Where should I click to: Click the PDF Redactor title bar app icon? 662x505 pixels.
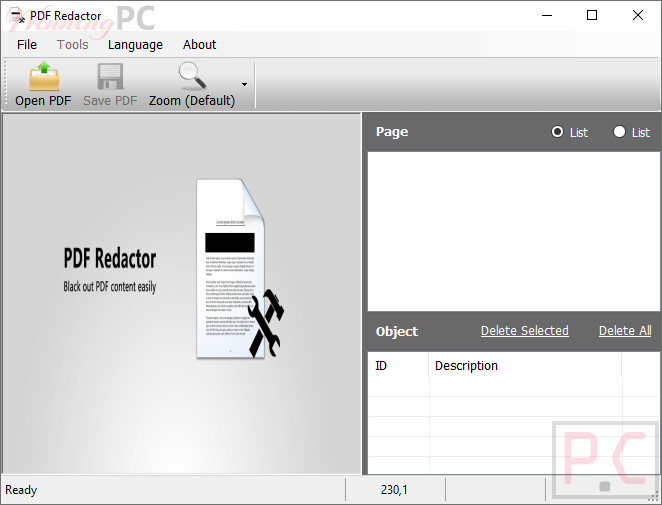tap(16, 16)
